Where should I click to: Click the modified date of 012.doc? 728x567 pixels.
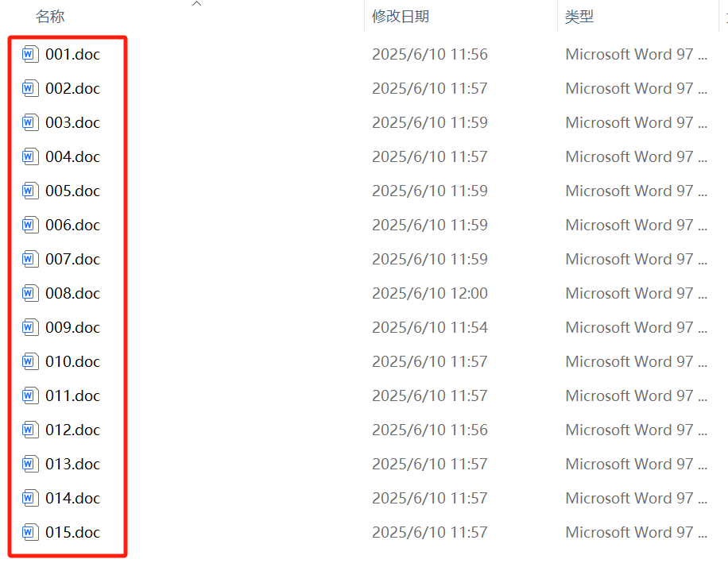coord(430,430)
